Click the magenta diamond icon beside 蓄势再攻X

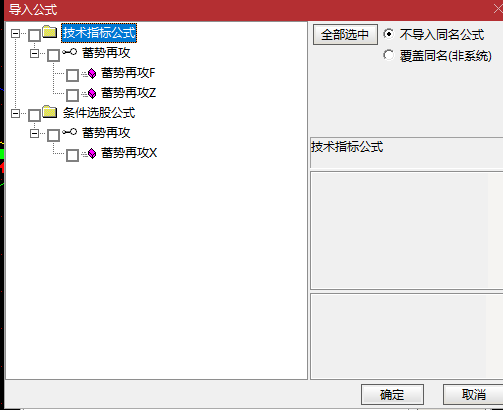point(92,153)
